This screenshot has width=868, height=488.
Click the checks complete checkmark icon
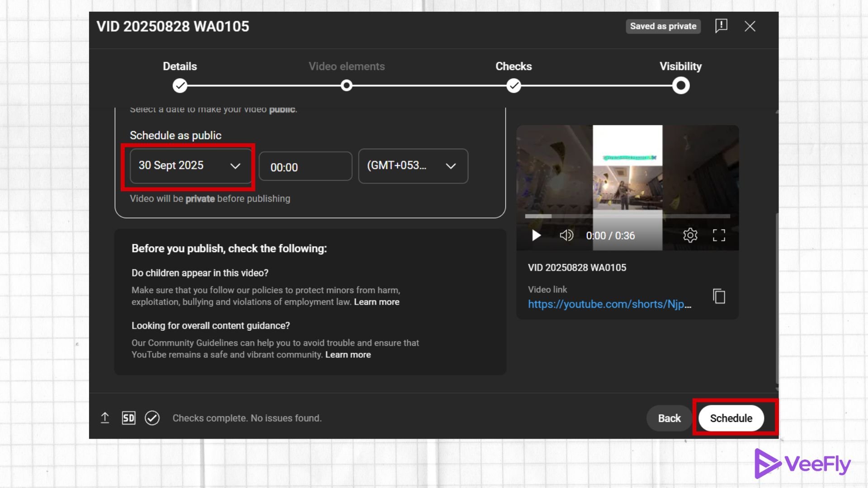click(x=152, y=418)
